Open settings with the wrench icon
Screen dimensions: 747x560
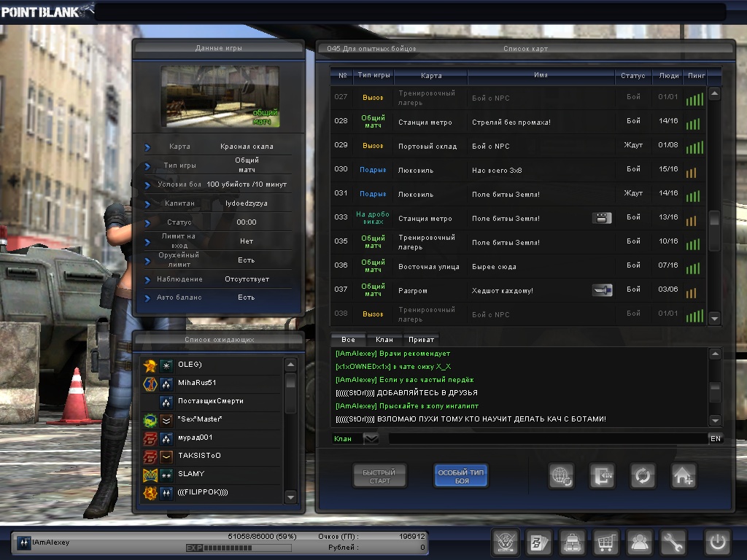[x=672, y=542]
